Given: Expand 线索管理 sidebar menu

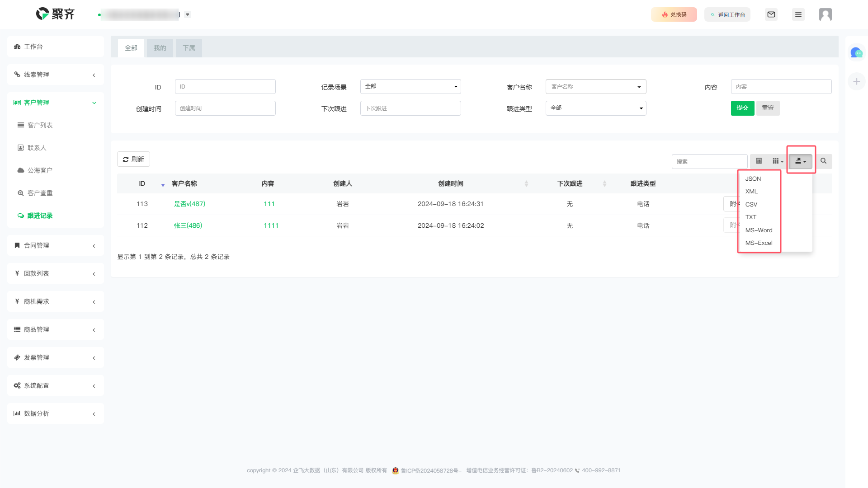Looking at the screenshot, I should coord(56,75).
